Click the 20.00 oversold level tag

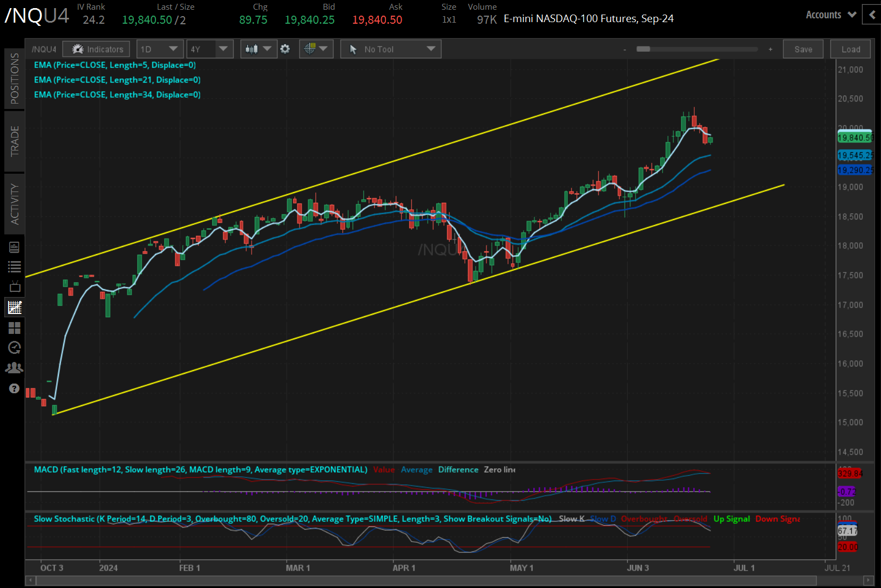click(848, 547)
